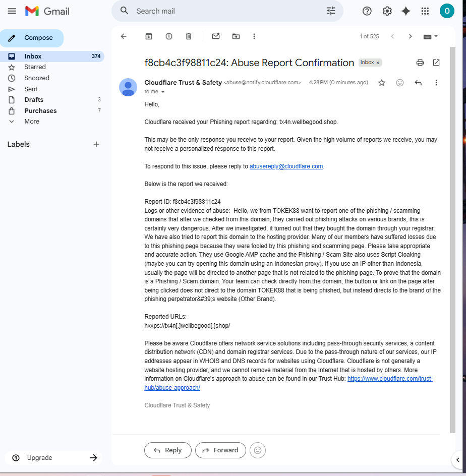Click the search magnifier icon
Screen dimensions: 466x476
coord(124,11)
